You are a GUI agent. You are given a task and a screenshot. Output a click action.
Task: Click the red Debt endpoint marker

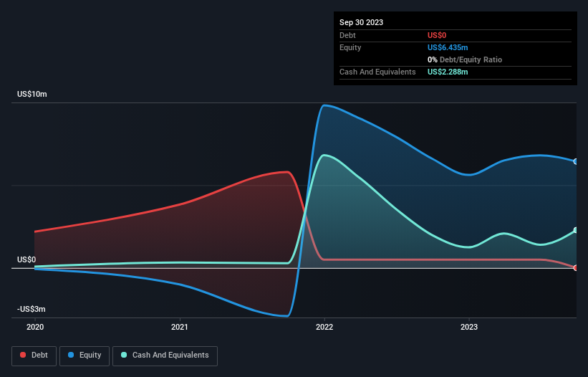pos(576,268)
